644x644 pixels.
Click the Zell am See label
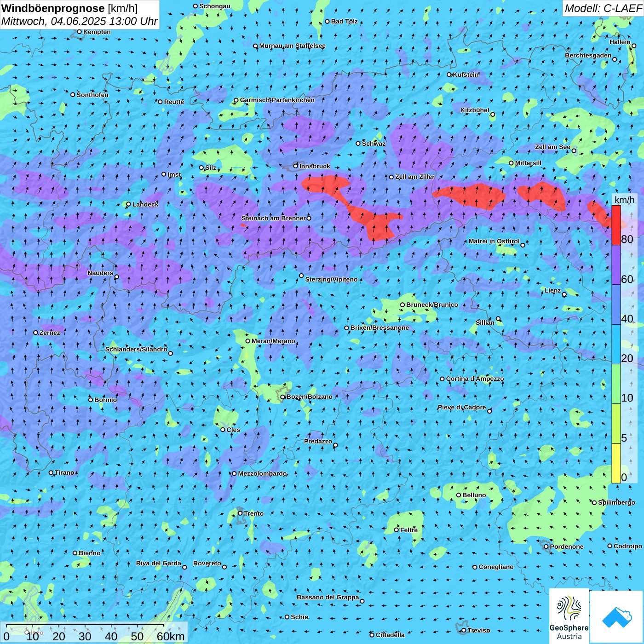(x=552, y=147)
